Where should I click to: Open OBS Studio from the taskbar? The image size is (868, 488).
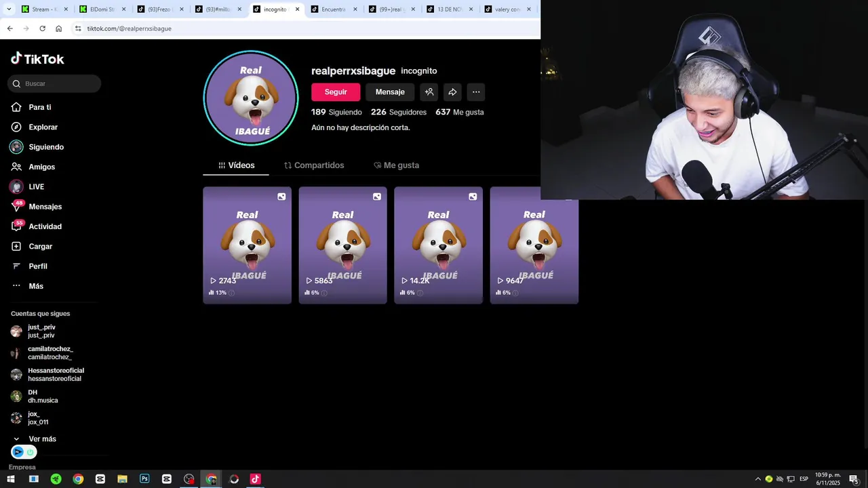tap(189, 479)
